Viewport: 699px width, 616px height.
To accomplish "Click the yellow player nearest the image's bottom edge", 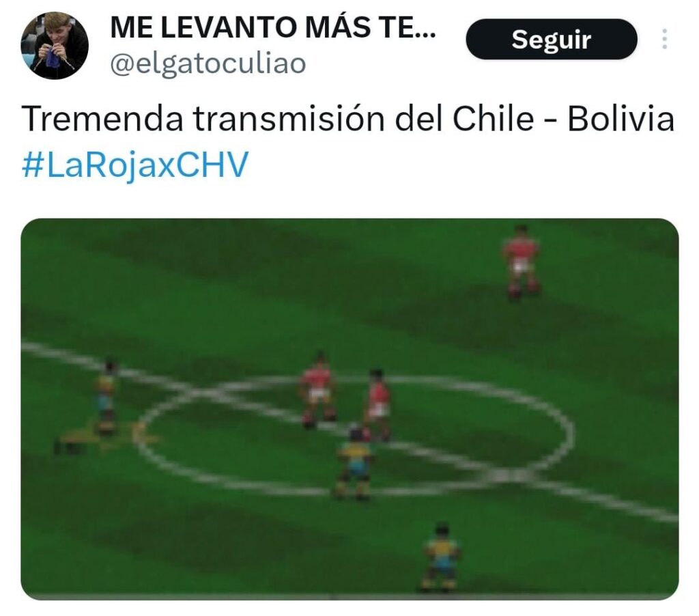I will (442, 557).
